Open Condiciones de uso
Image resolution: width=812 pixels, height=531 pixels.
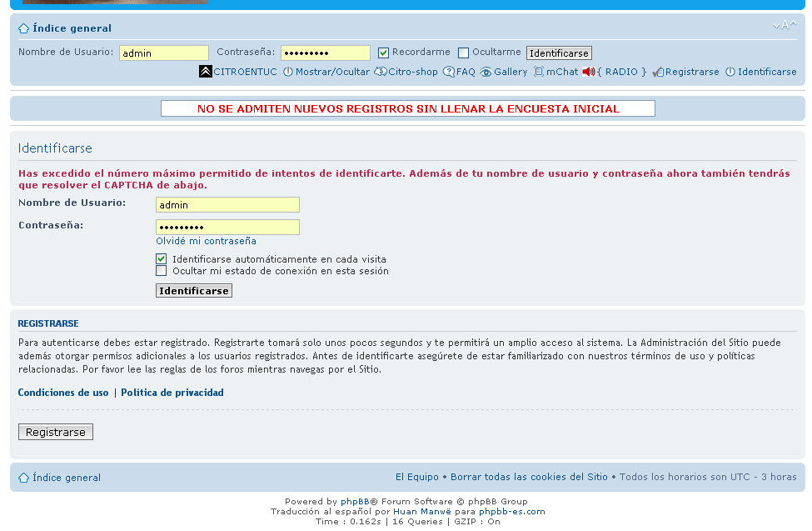click(63, 393)
